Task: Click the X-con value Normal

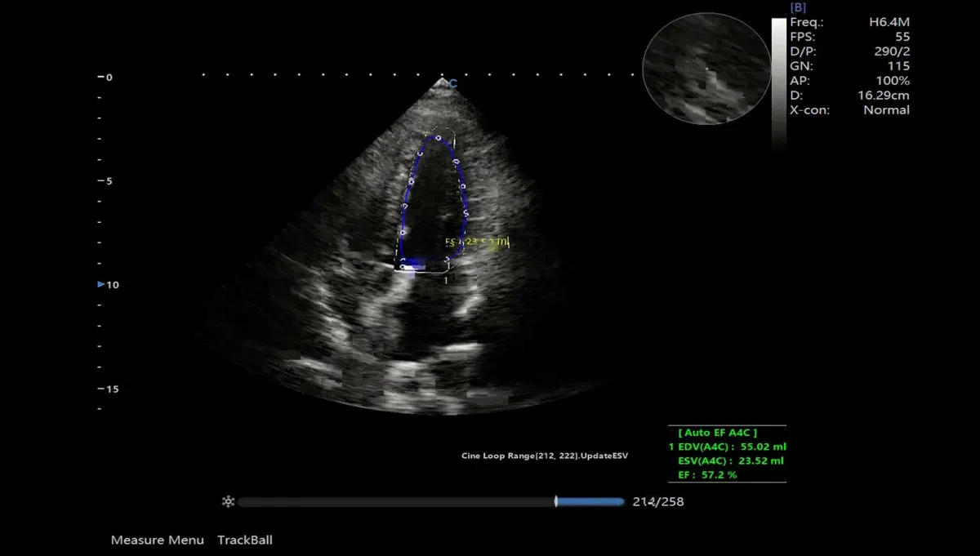Action: [886, 110]
